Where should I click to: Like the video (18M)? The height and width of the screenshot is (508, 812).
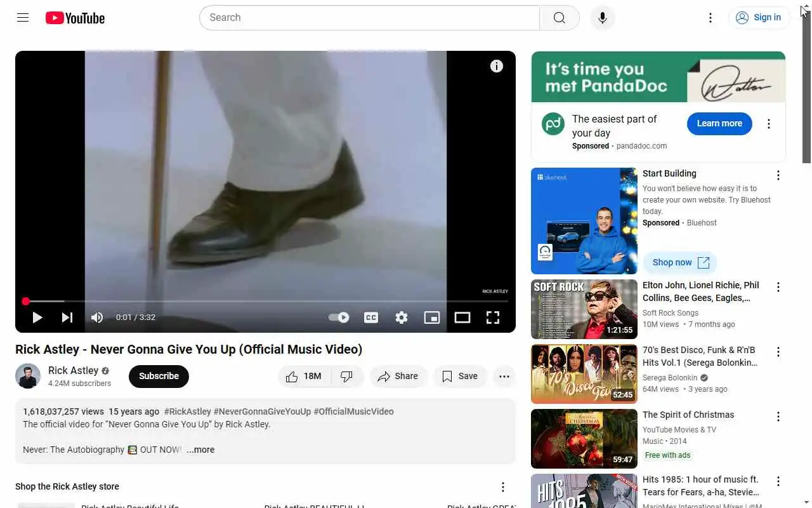click(x=304, y=377)
